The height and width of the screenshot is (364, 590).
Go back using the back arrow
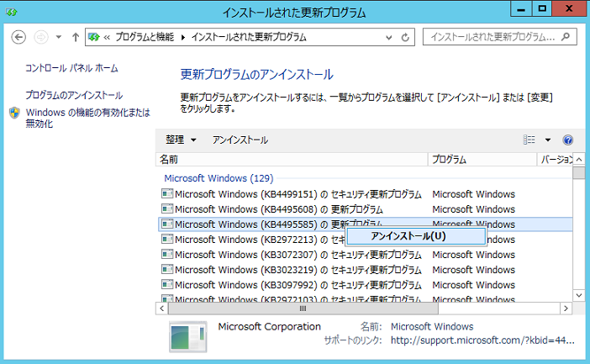click(18, 37)
